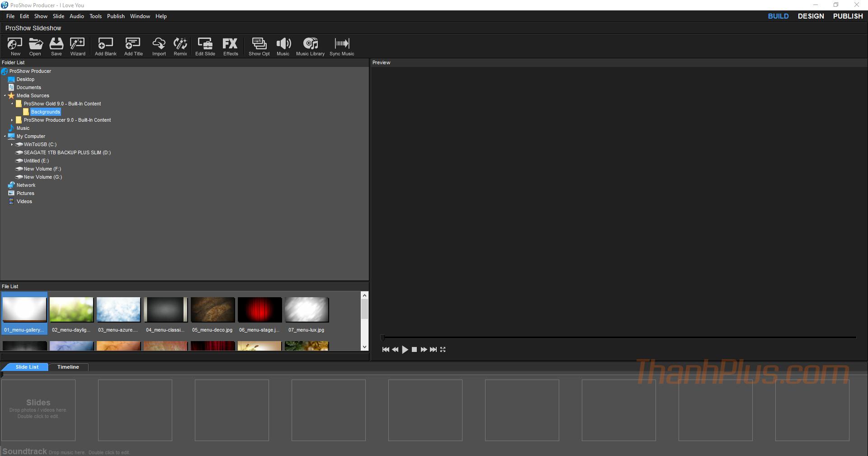Expand ProShow Producer 9.0 Built-In Content folder
Screen dimensions: 868x456
[x=12, y=120]
